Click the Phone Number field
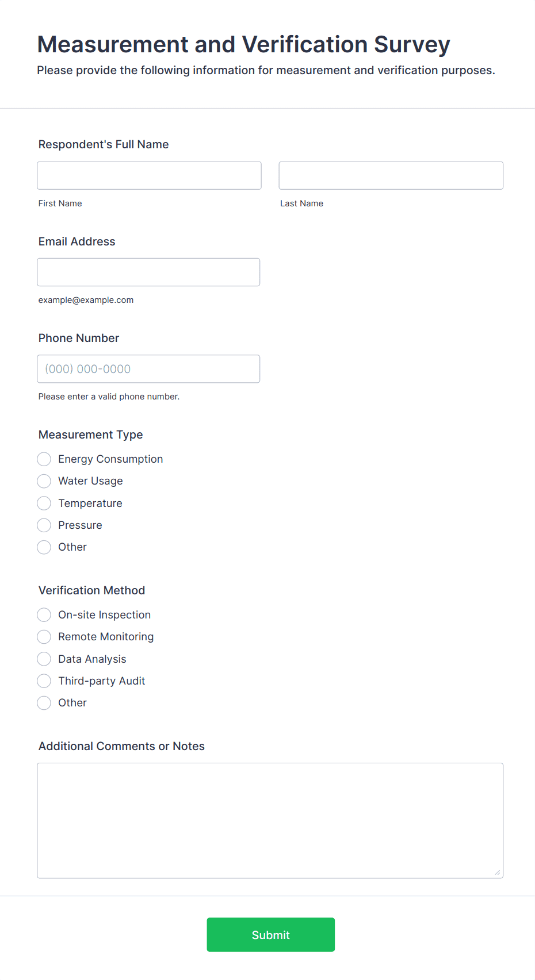Viewport: 535px width, 980px height. coord(148,369)
